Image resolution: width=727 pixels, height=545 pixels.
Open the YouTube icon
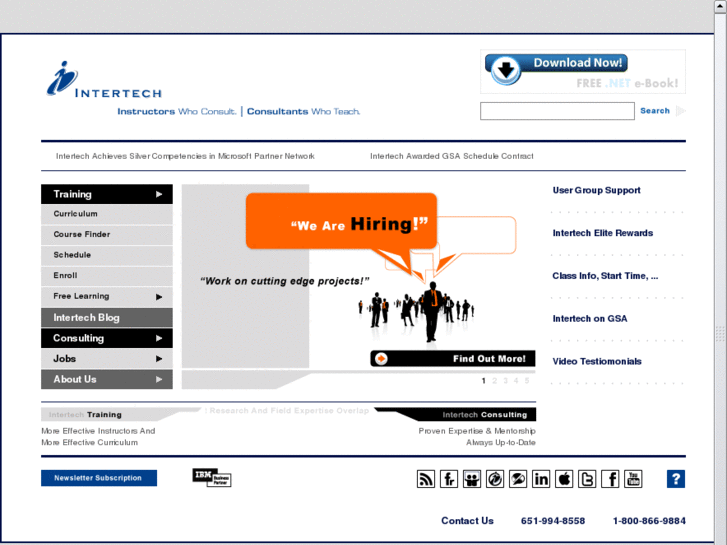(x=633, y=479)
